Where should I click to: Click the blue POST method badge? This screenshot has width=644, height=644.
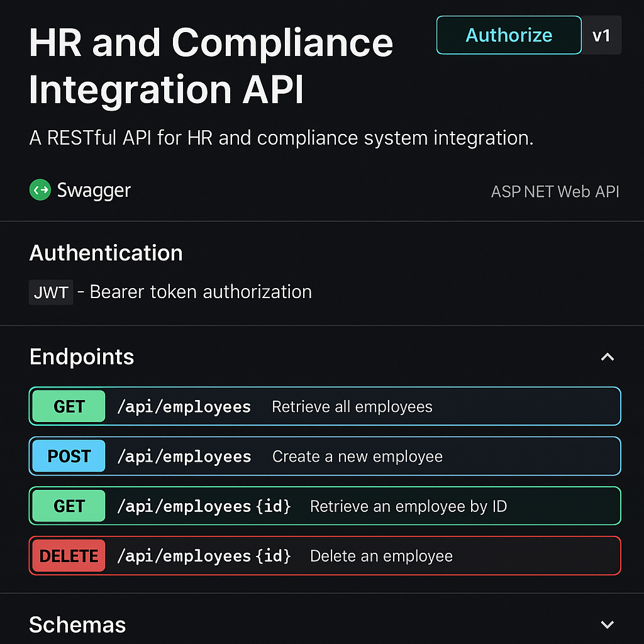[x=69, y=456]
